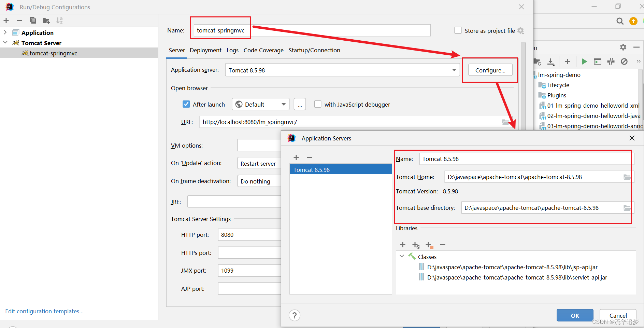The width and height of the screenshot is (644, 328).
Task: Click the search magnifier in main IDE window
Action: pos(620,21)
